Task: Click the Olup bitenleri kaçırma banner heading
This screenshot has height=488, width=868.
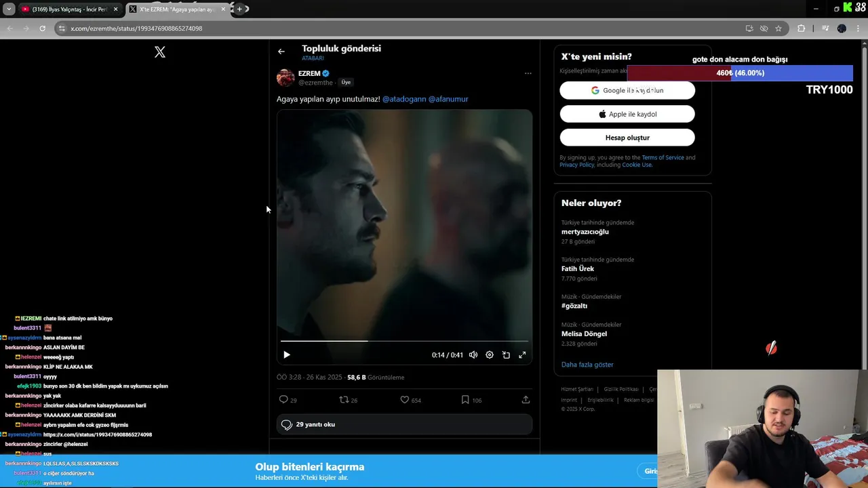Action: pyautogui.click(x=310, y=467)
